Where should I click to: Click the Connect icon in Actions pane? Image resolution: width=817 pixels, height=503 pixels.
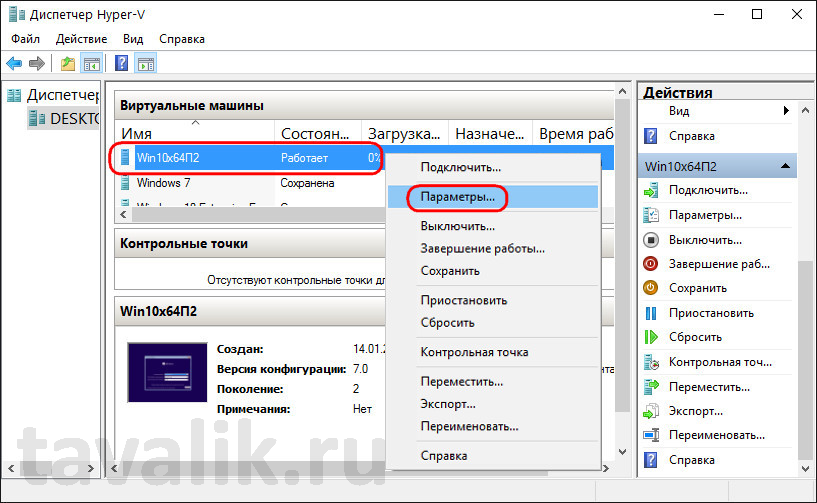[x=651, y=191]
